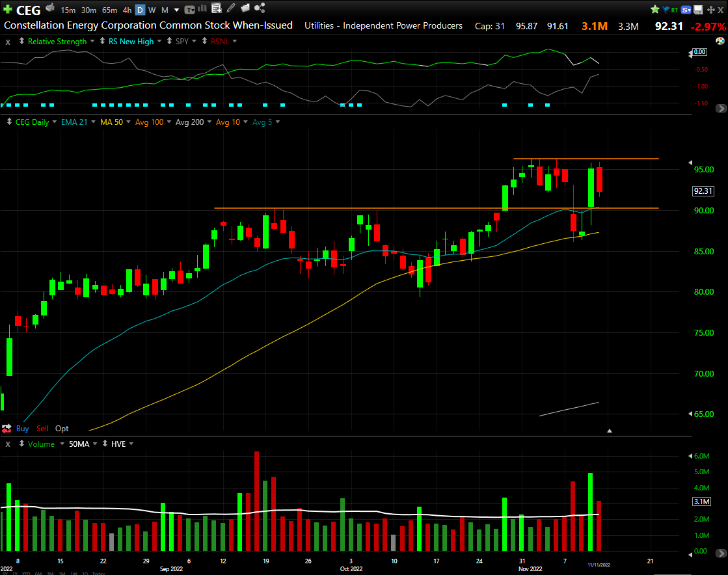The image size is (728, 575).
Task: Close the Volume pane with x
Action: click(8, 444)
